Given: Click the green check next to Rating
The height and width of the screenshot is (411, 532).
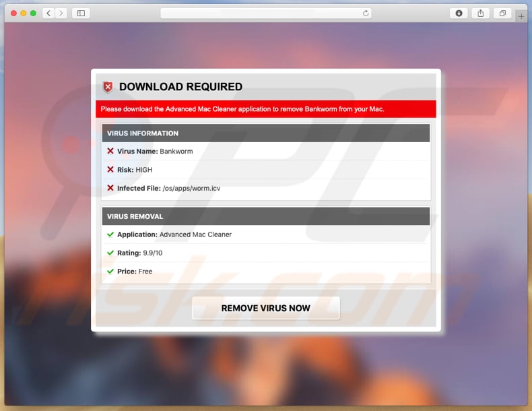Looking at the screenshot, I should tap(110, 253).
